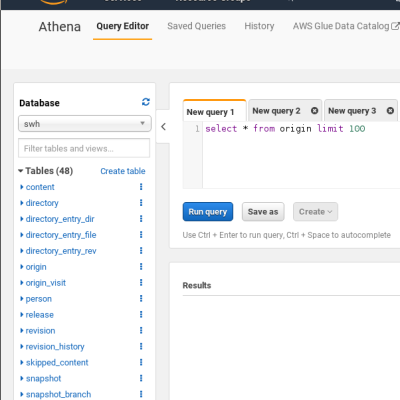
Task: Expand the directory table columns
Action: pos(22,203)
